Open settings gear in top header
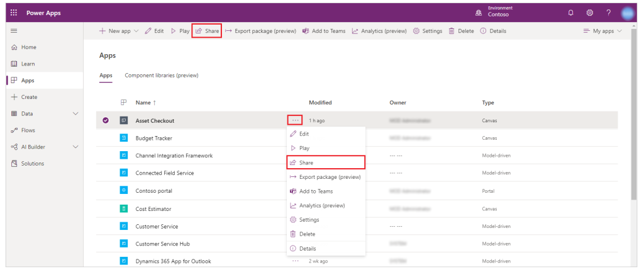Screen dimensions: 644x279 590,13
